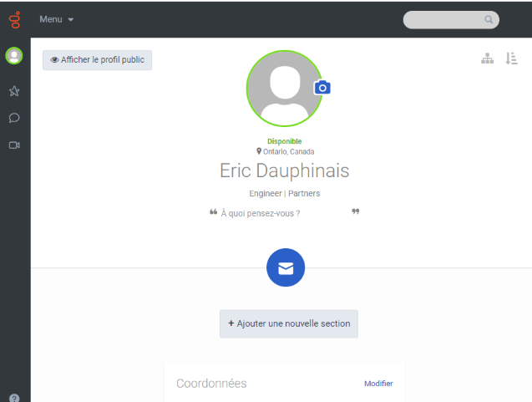The width and height of the screenshot is (532, 402).
Task: Click the blue email envelope button
Action: 286,268
